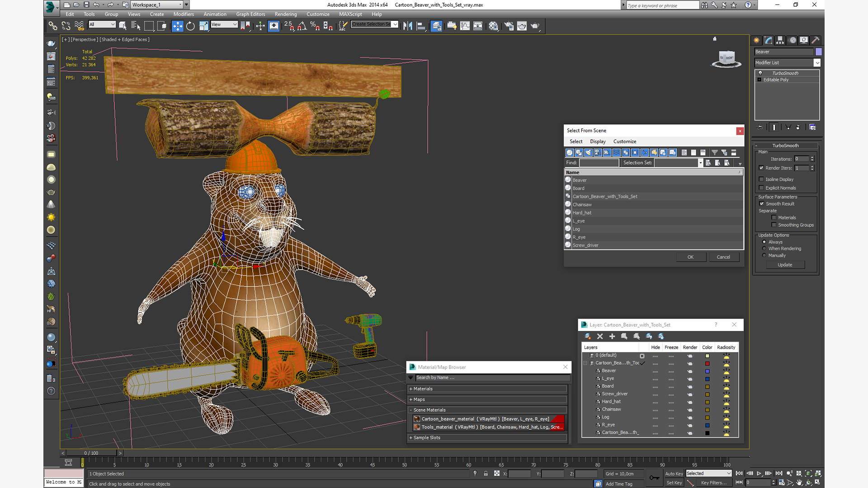Click the red color swatch of Cartoon_Bea layer
This screenshot has height=488, width=868.
click(708, 364)
